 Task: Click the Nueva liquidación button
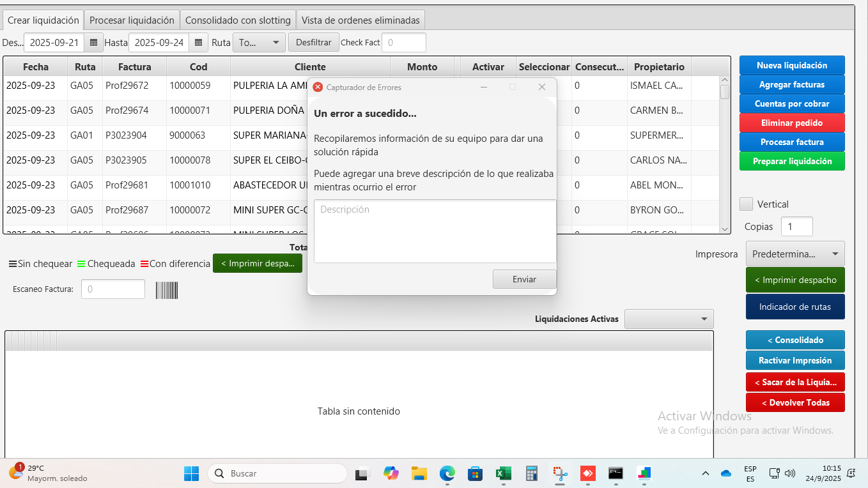pos(792,65)
